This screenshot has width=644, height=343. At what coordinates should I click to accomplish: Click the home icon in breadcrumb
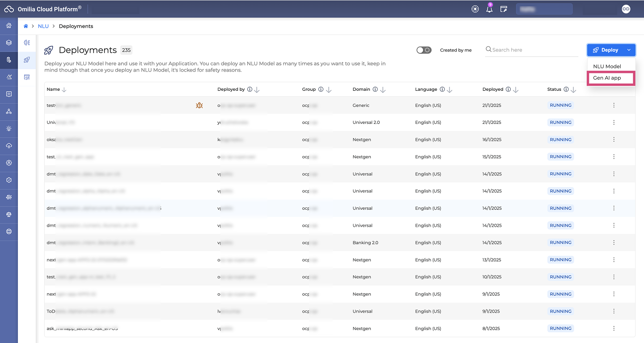(26, 26)
